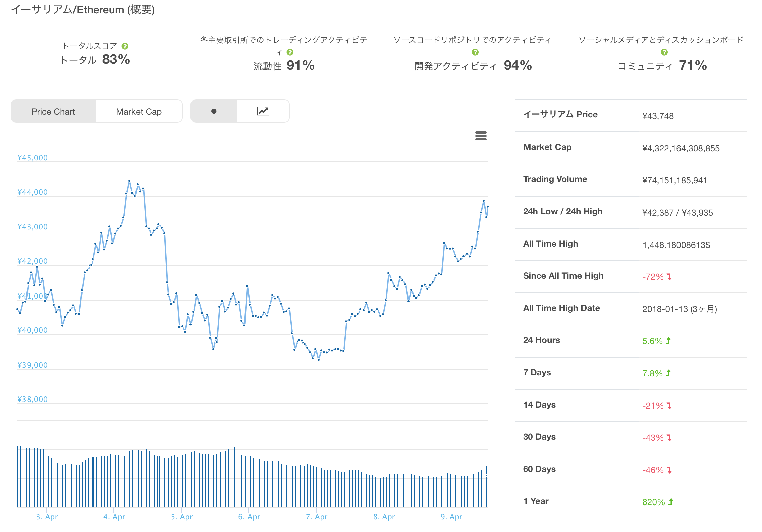The width and height of the screenshot is (762, 532).
Task: Click the イーサリアム/Ethereum (概要) heading
Action: pos(83,10)
